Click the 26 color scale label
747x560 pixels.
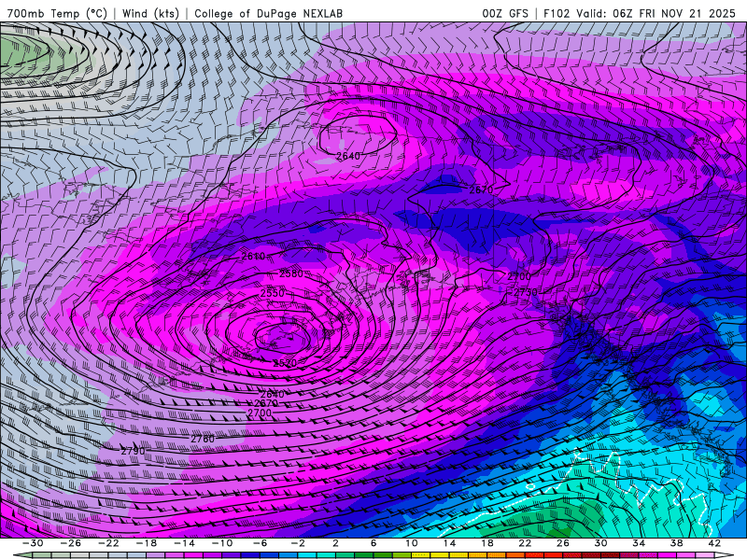click(x=563, y=543)
